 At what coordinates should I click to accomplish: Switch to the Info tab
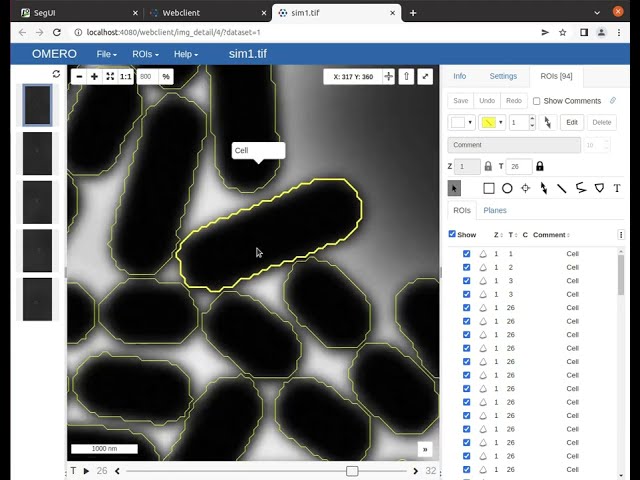click(x=460, y=76)
